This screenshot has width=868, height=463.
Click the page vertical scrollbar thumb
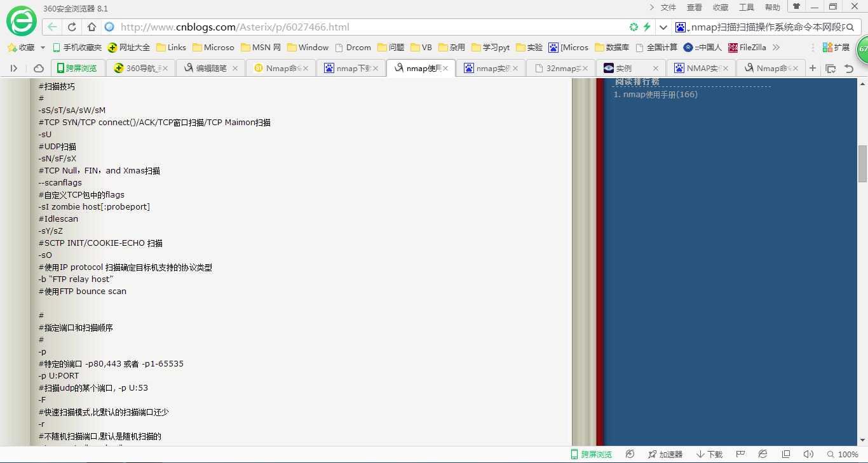(862, 163)
